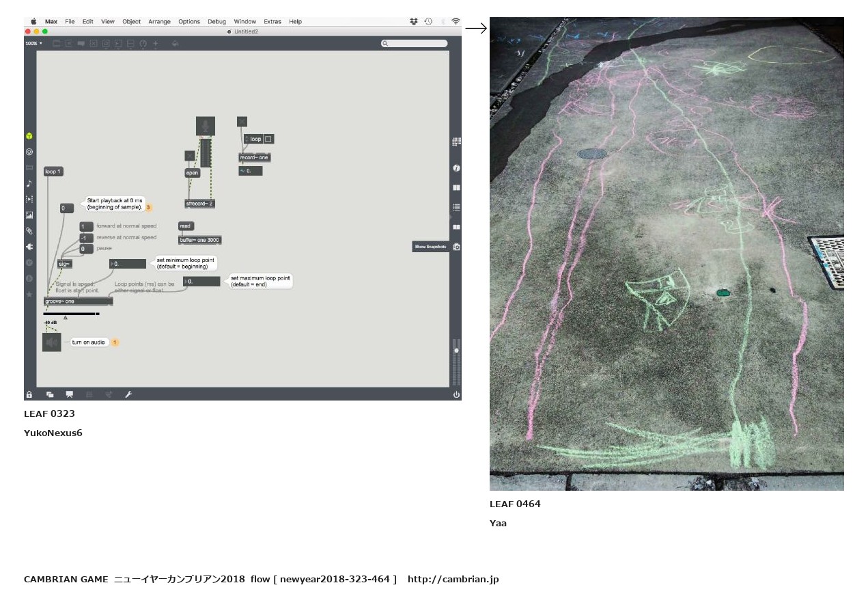Open the Audio browser note icon
This screenshot has width=868, height=596.
coord(29,184)
